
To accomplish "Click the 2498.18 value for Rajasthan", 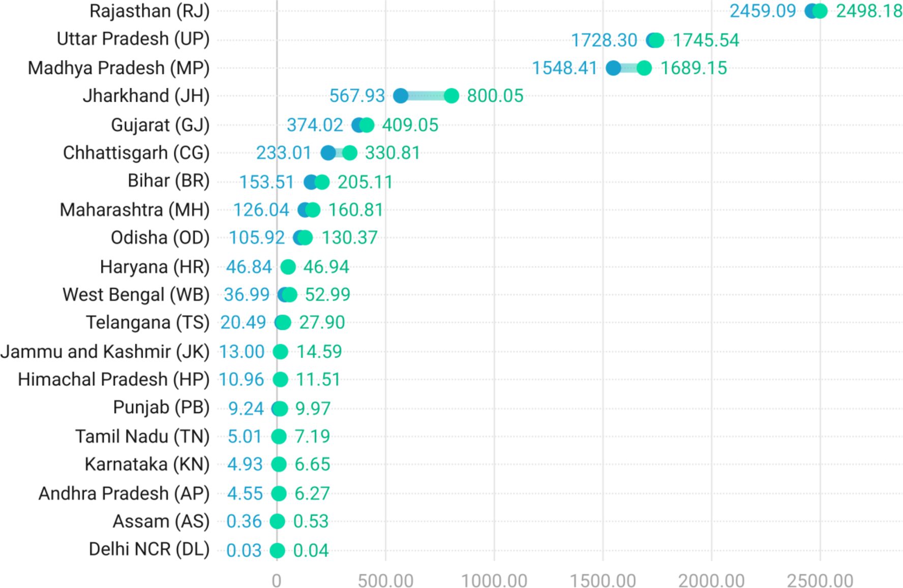I will tap(869, 11).
